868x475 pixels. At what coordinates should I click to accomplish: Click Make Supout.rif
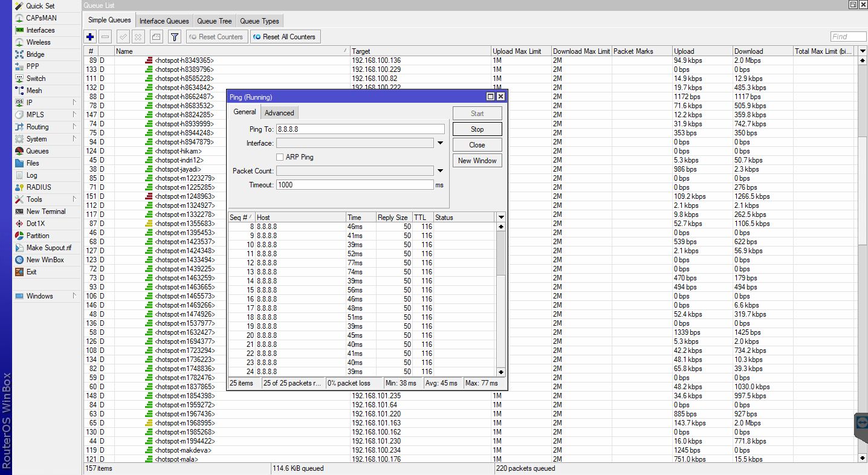click(x=48, y=248)
